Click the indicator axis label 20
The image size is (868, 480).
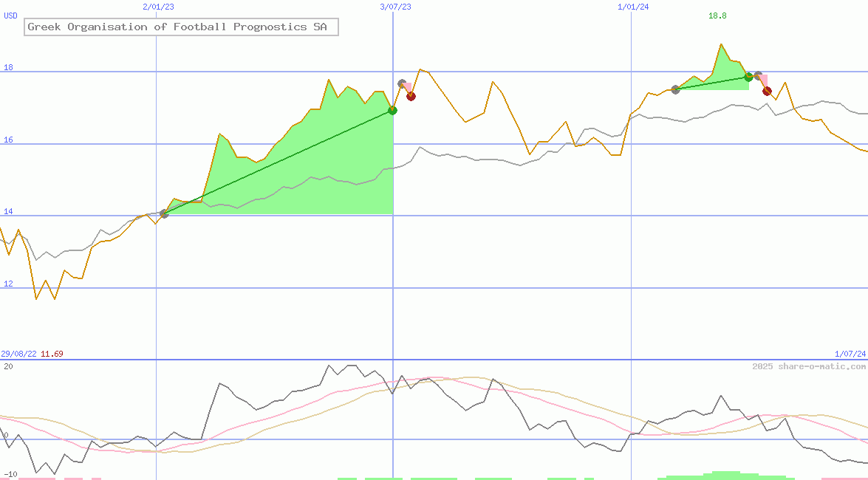click(8, 366)
